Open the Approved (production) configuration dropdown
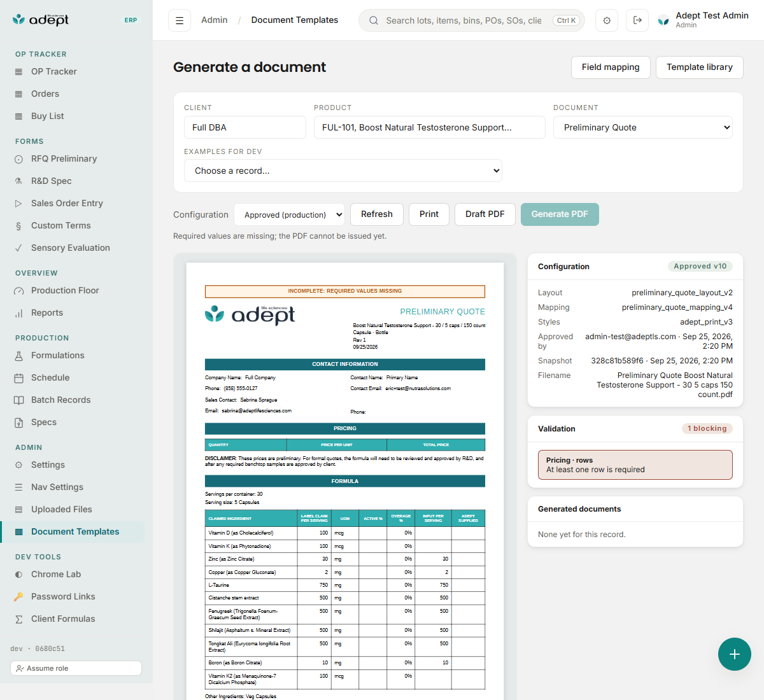Viewport: 764px width, 700px height. 289,214
